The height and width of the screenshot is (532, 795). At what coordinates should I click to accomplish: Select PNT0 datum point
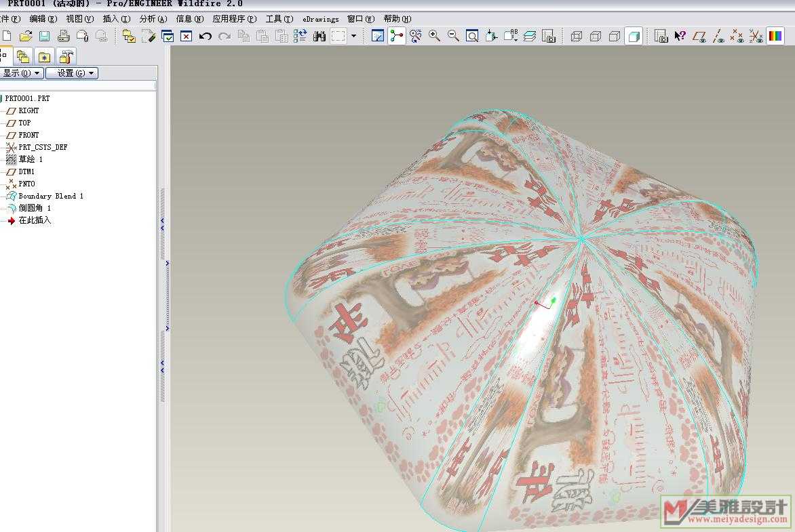[26, 184]
